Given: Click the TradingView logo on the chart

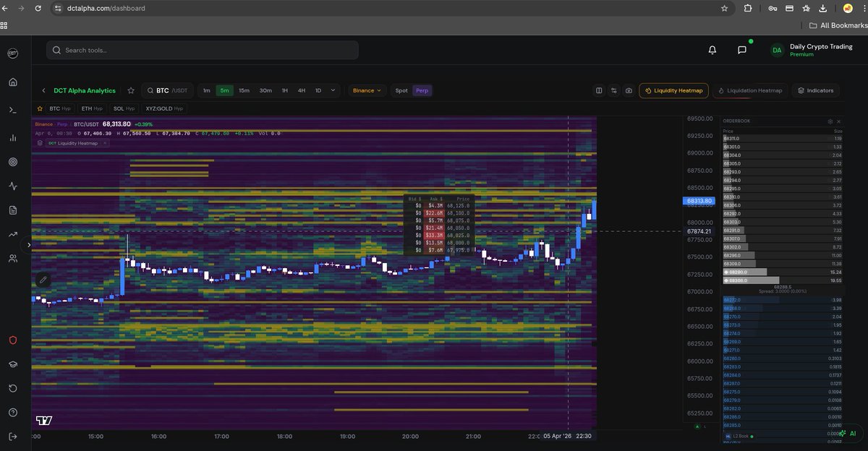Looking at the screenshot, I should [x=44, y=421].
